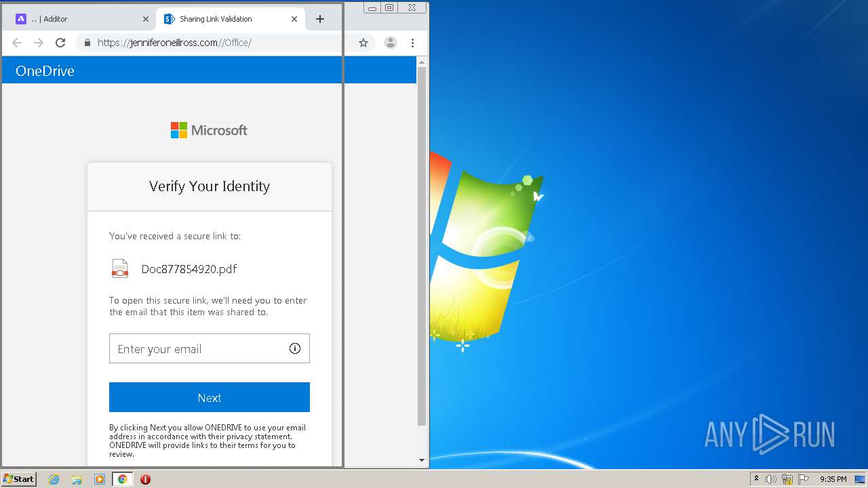Focus the Enter your email field
The height and width of the screenshot is (488, 868).
pos(210,348)
